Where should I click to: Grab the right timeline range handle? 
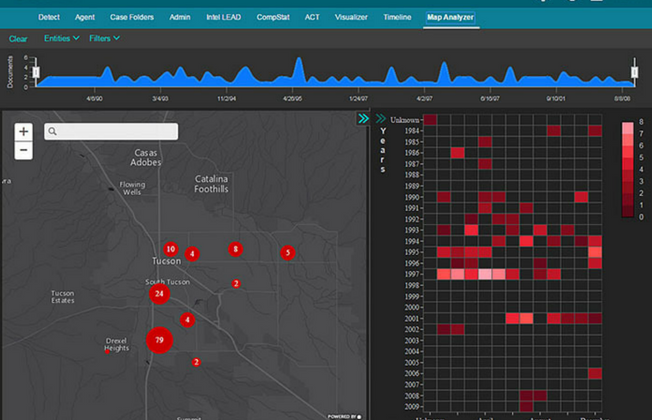tap(635, 72)
